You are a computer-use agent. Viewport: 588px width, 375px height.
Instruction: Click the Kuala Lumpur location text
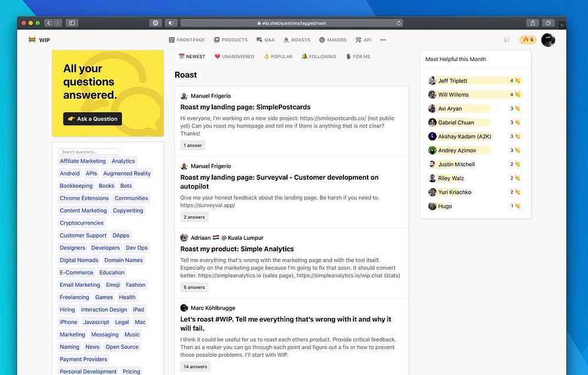[x=242, y=237]
